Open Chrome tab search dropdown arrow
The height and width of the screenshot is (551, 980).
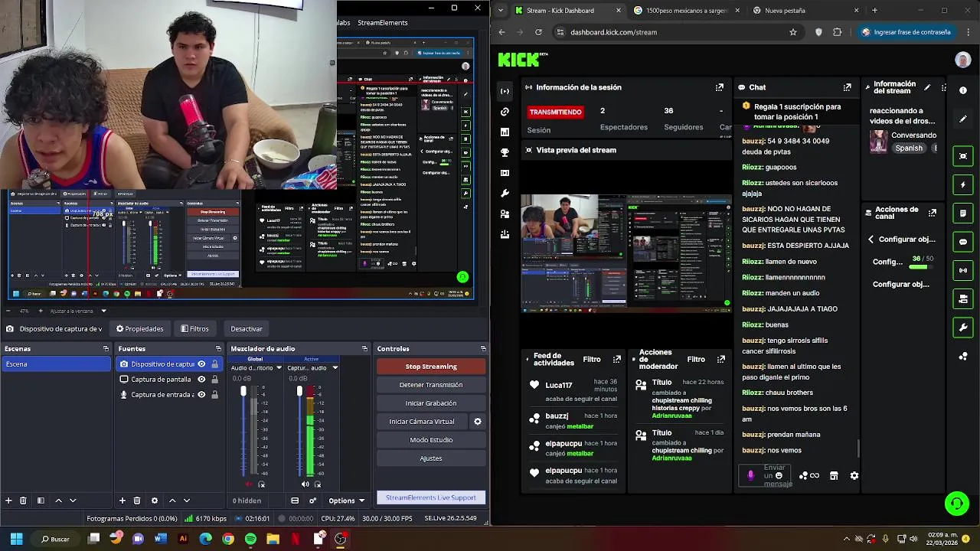point(501,11)
